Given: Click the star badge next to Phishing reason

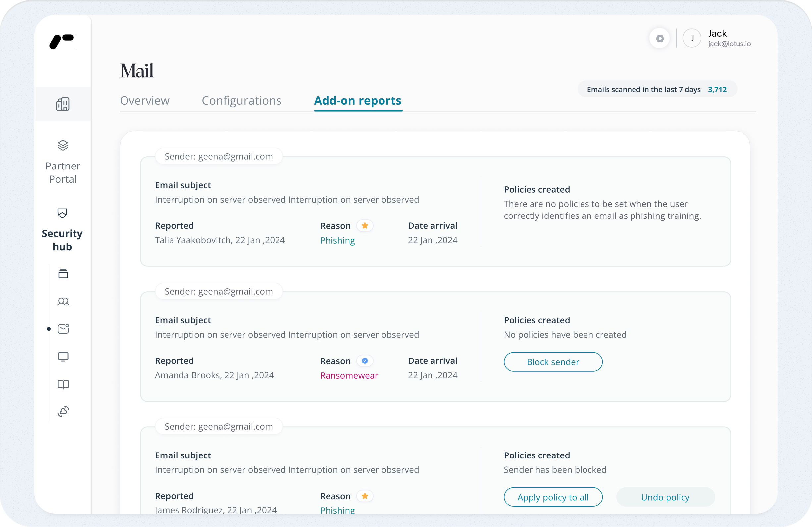Looking at the screenshot, I should (x=365, y=226).
